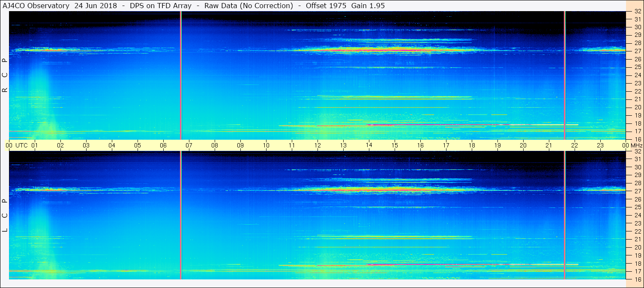The width and height of the screenshot is (644, 288).
Task: Click the 15 hour label on the time axis
Action: (x=395, y=145)
